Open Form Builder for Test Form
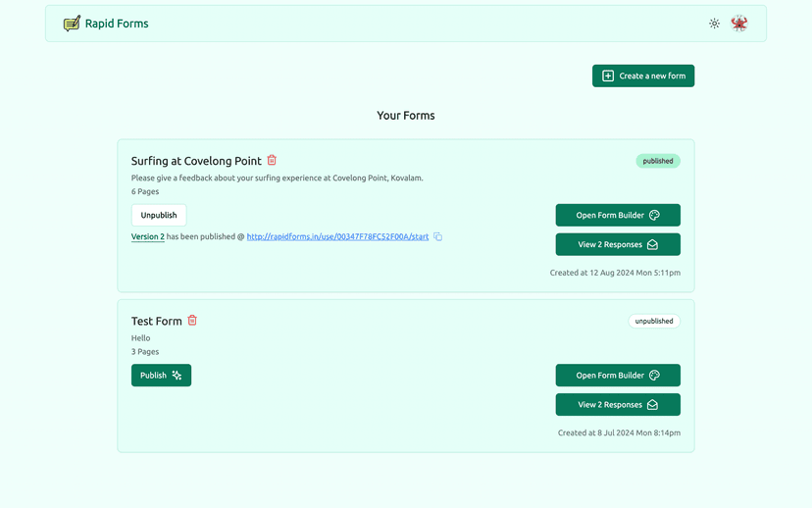812x508 pixels. point(618,376)
